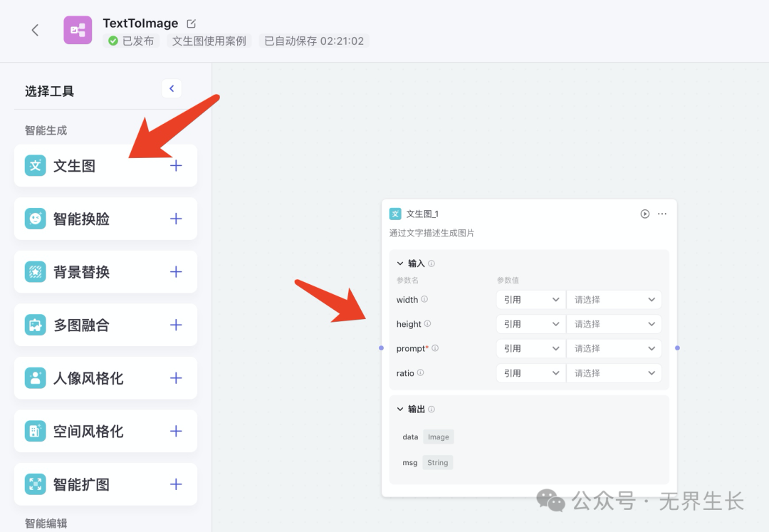
Task: Click the msg output name
Action: point(410,462)
